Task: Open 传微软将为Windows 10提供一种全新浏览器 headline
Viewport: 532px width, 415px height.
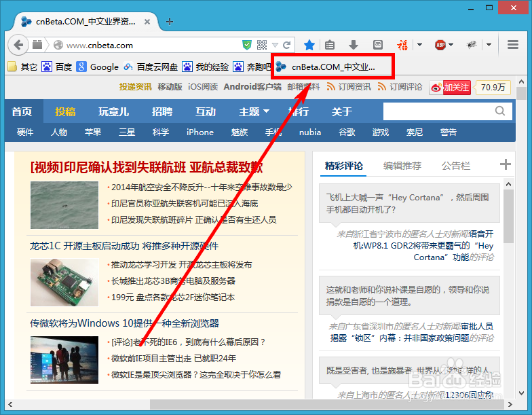Action: (x=125, y=323)
